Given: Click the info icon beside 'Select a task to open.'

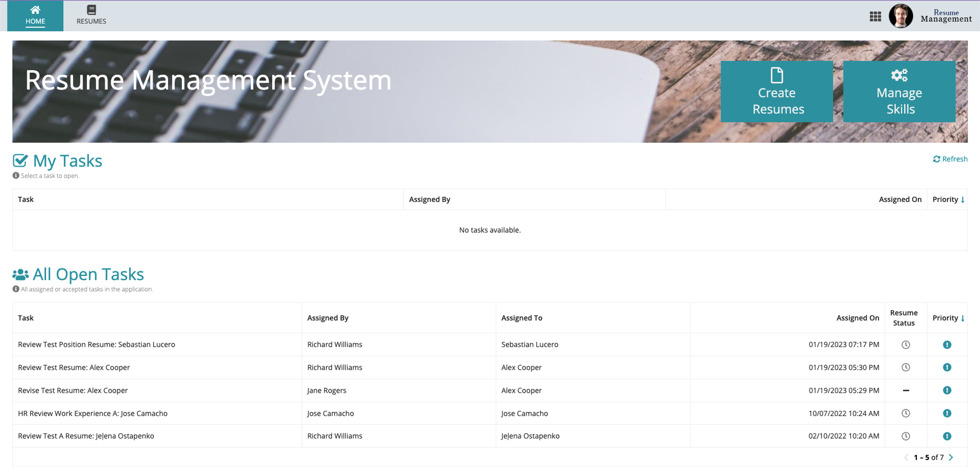Looking at the screenshot, I should coord(16,176).
